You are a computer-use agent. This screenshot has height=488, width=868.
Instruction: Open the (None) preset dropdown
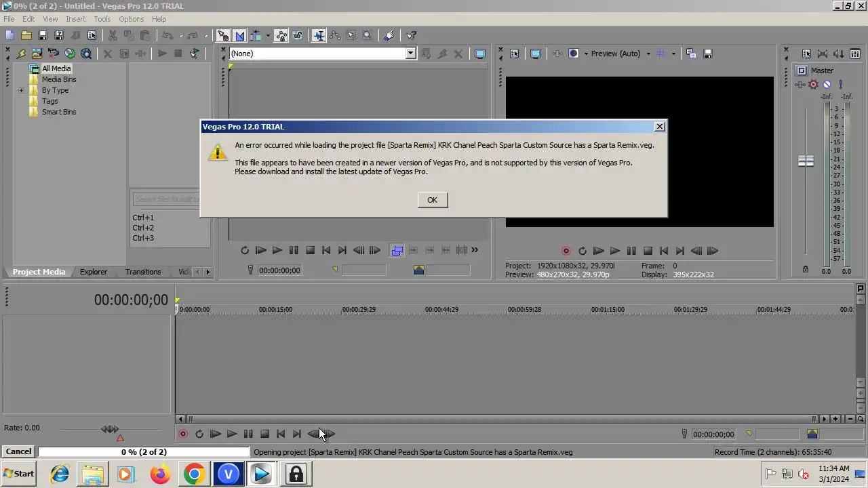[410, 54]
